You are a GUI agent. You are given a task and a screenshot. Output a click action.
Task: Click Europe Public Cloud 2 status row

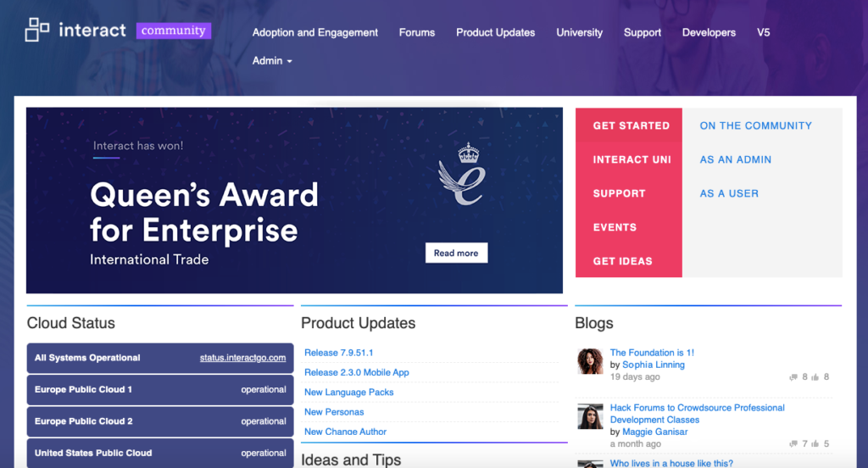coord(160,421)
